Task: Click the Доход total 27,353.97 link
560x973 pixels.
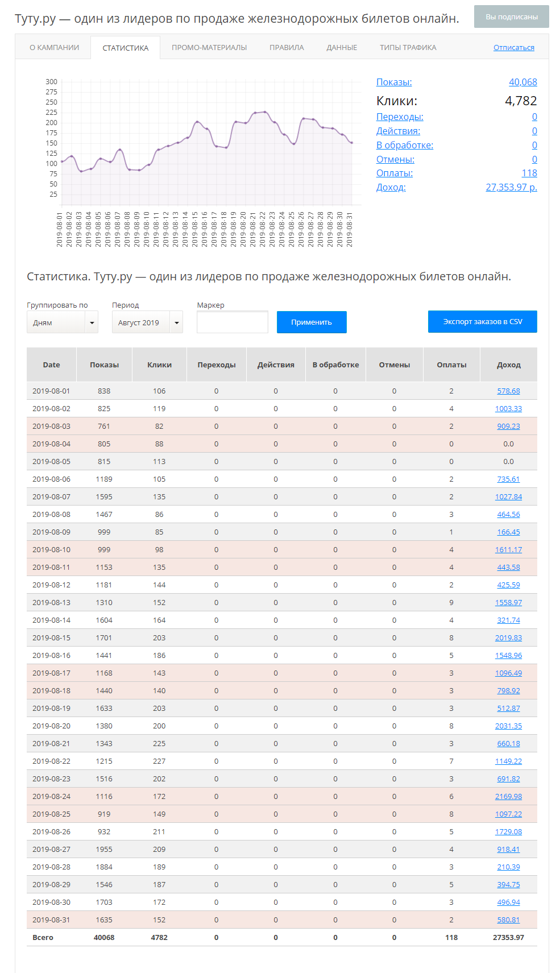Action: [511, 188]
